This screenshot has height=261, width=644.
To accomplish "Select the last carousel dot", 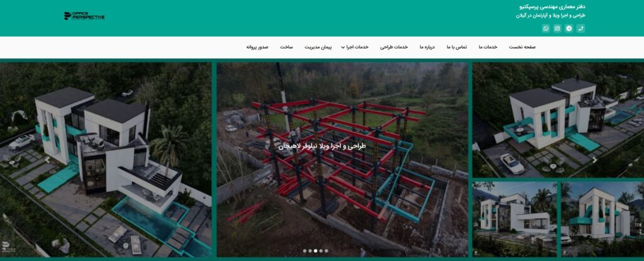I will point(326,250).
